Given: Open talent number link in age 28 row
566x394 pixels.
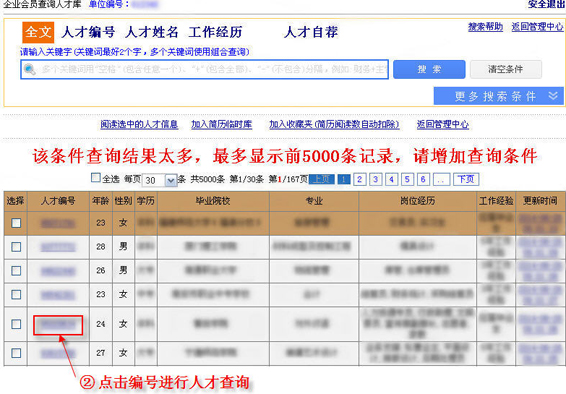Looking at the screenshot, I should coord(58,247).
